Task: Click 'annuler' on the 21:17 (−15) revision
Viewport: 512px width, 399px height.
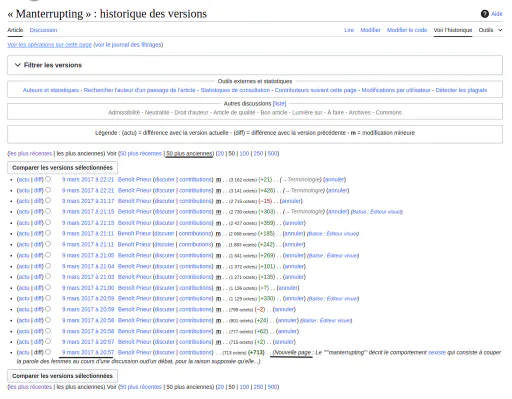Action: point(292,201)
